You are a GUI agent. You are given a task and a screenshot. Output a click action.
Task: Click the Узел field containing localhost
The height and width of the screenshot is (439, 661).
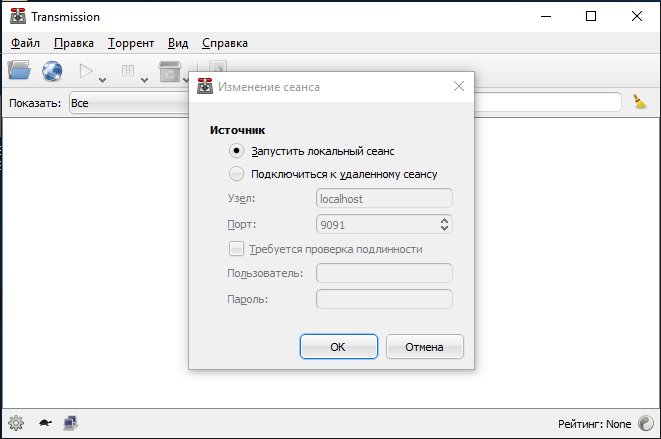pos(384,198)
